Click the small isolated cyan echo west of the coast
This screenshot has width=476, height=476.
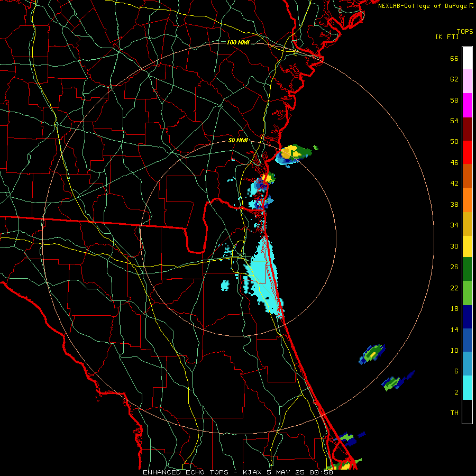tap(225, 286)
